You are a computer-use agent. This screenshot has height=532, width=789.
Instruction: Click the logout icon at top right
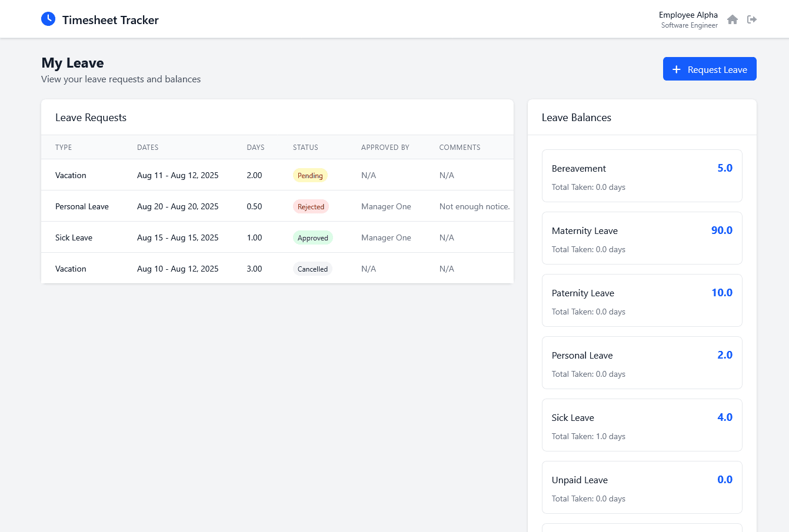click(x=752, y=19)
